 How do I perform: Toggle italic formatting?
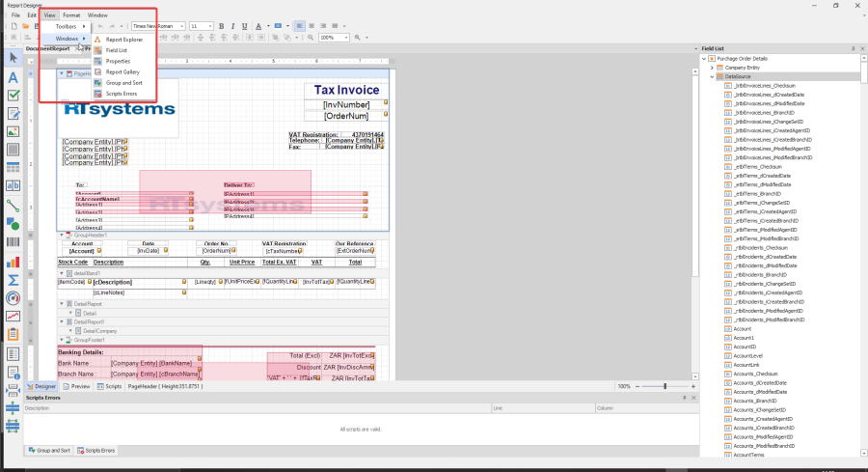coord(232,26)
